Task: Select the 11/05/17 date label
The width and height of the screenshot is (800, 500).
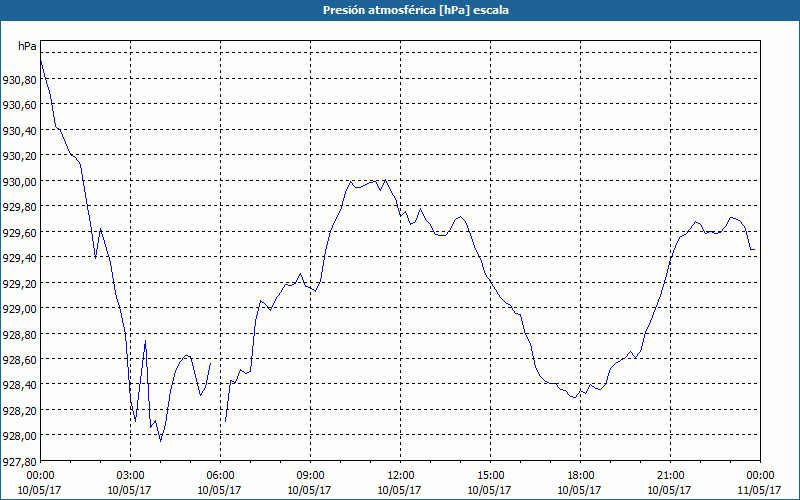Action: coord(760,490)
